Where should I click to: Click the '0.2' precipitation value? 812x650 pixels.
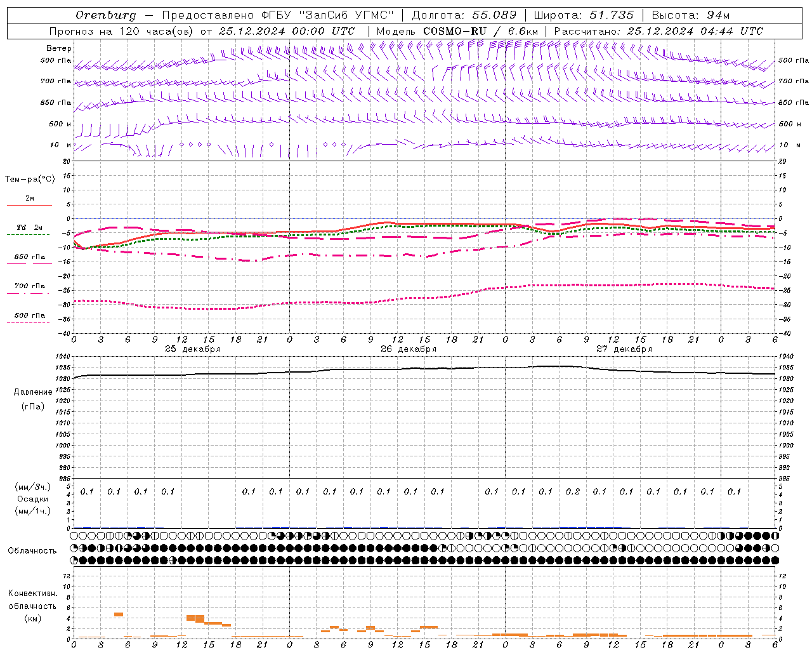point(573,491)
